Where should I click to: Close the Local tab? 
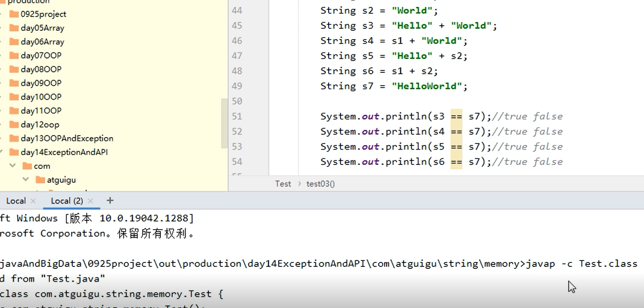click(33, 201)
